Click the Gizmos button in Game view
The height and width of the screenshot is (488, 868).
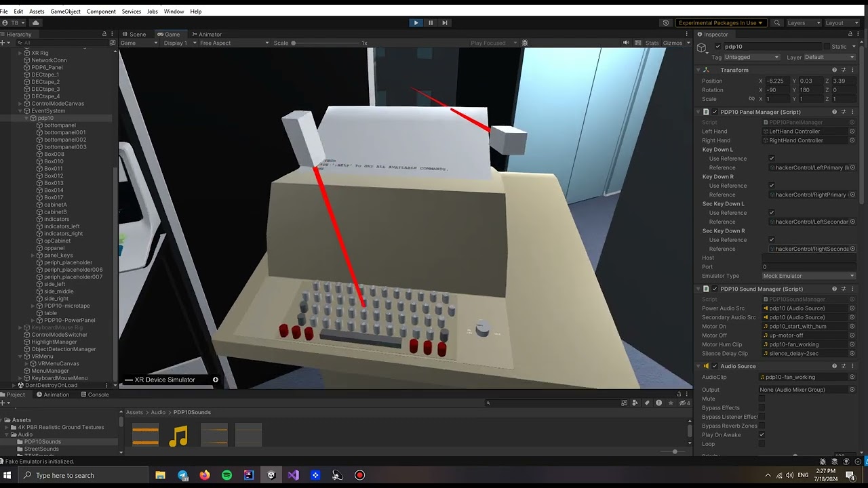672,43
